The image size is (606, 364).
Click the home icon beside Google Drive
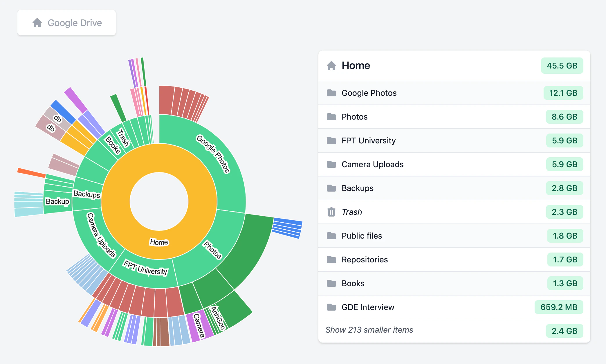coord(37,23)
